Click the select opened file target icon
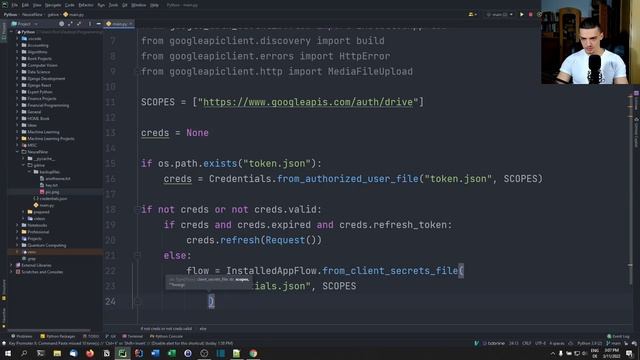 (x=61, y=24)
